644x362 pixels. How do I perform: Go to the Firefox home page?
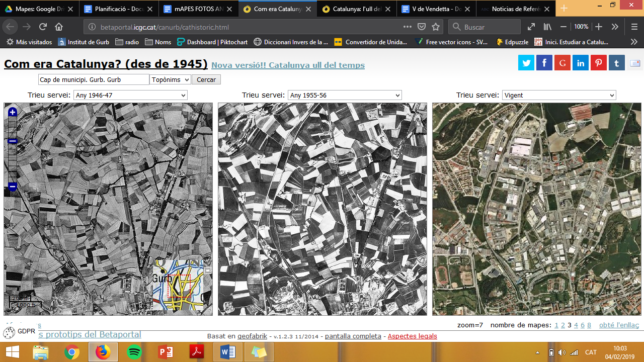59,27
